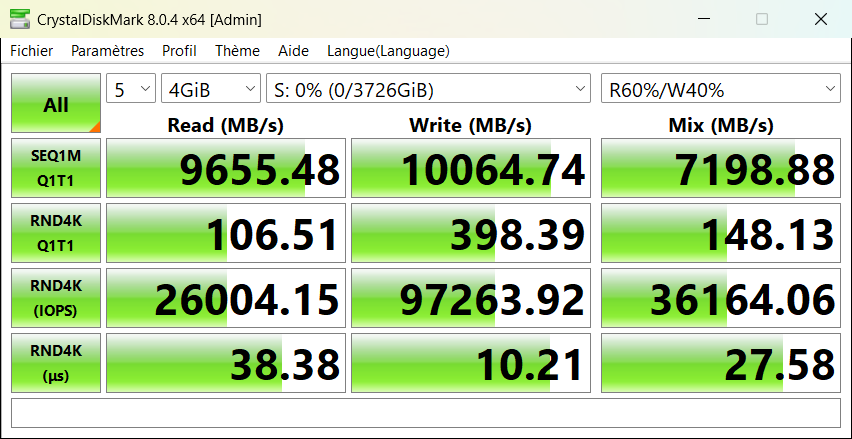
Task: Open the Fichier menu
Action: click(32, 51)
